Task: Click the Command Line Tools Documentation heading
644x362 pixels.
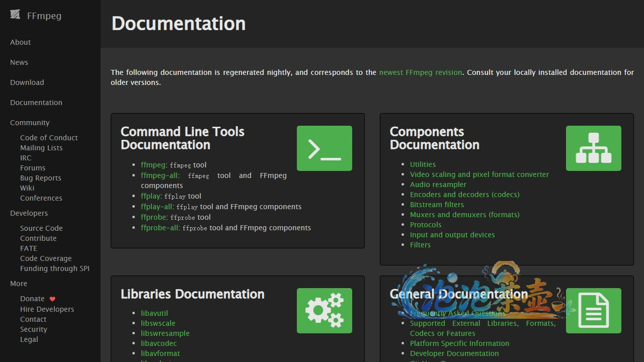Action: coord(183,138)
